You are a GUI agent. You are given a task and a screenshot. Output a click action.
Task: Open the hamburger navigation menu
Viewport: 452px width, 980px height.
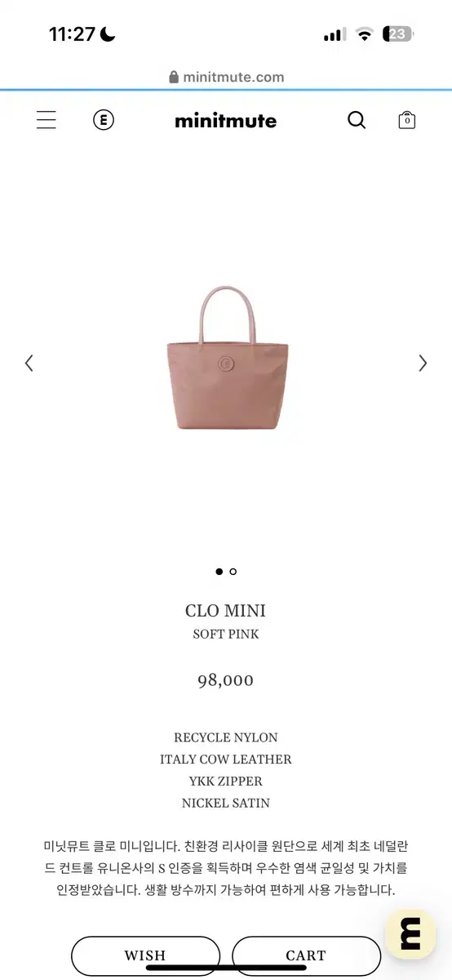[47, 120]
